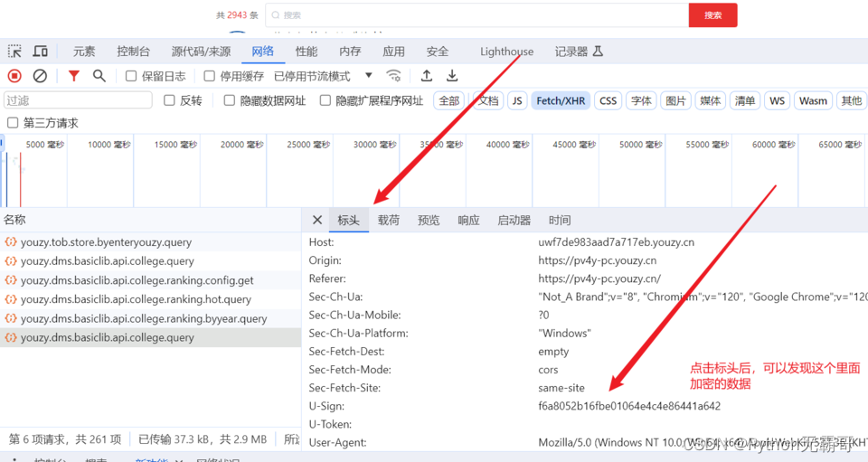Select the 预览 details tab

pos(429,221)
